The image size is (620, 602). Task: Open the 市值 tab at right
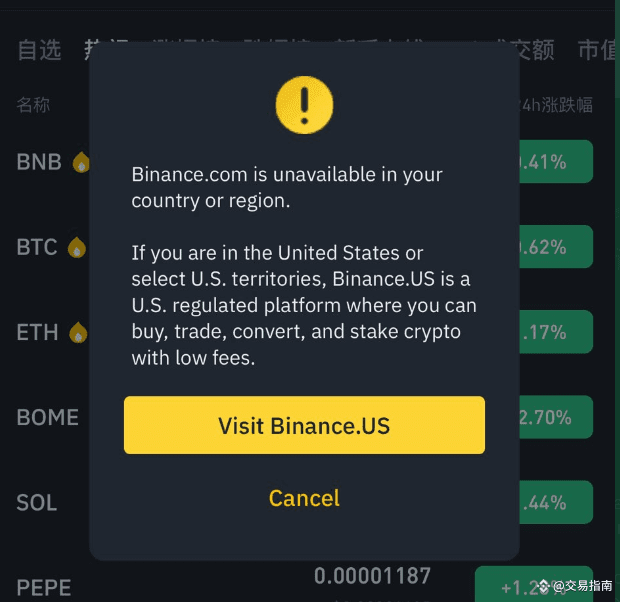coord(598,50)
